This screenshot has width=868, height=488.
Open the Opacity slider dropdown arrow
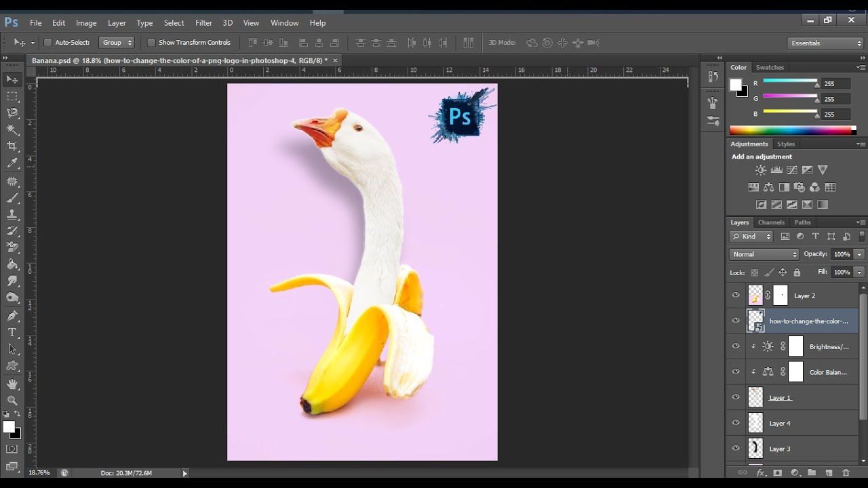[859, 254]
